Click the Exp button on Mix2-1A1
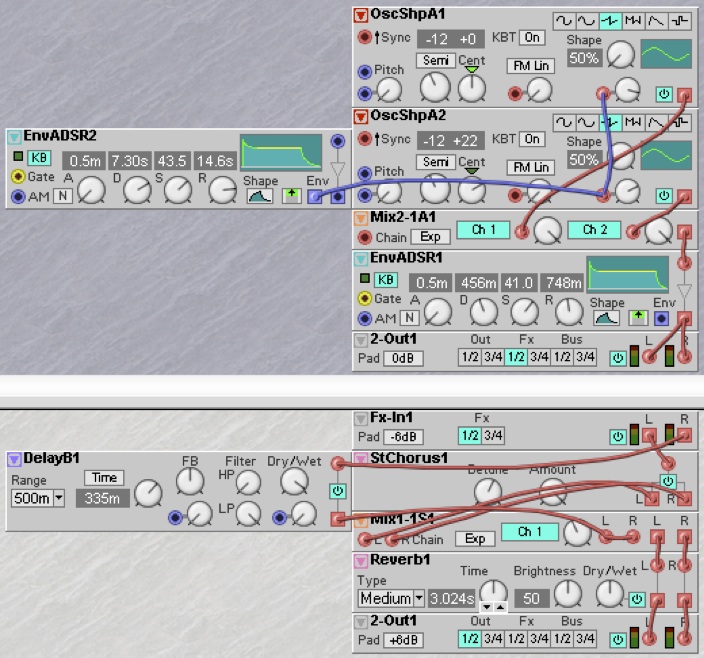This screenshot has height=658, width=704. (430, 237)
